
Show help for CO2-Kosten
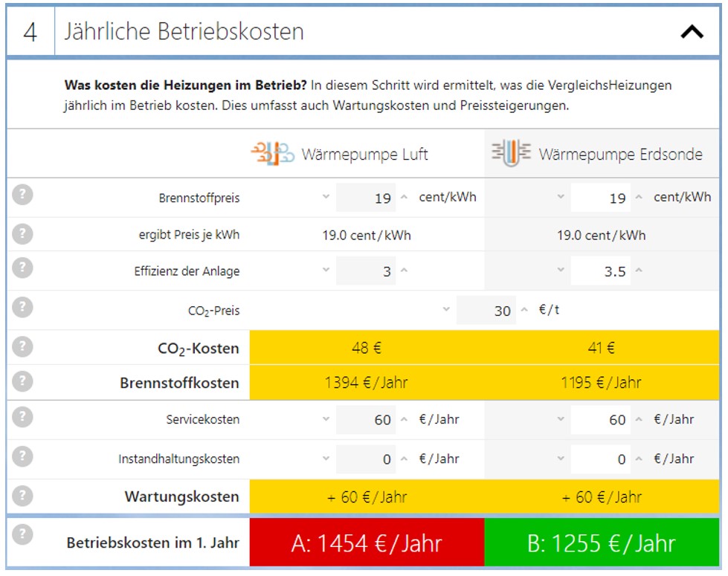pos(23,346)
